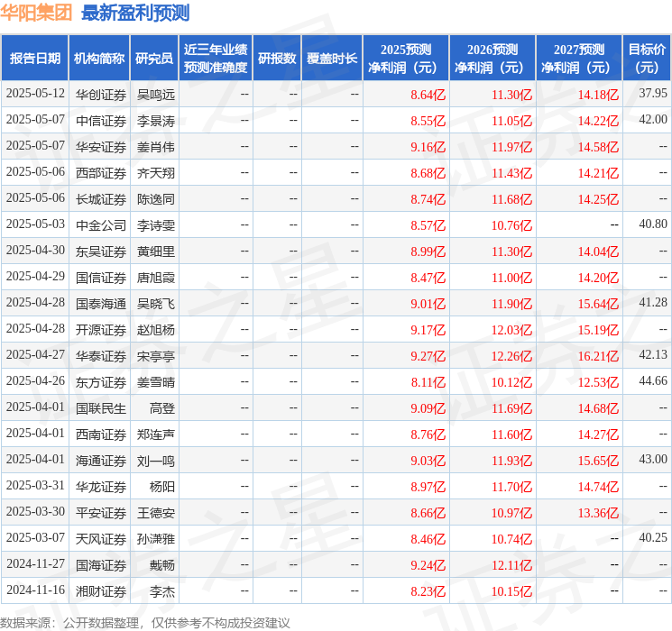Click the date 2024-11-27
Screen dimensions: 672x631
tap(35, 563)
